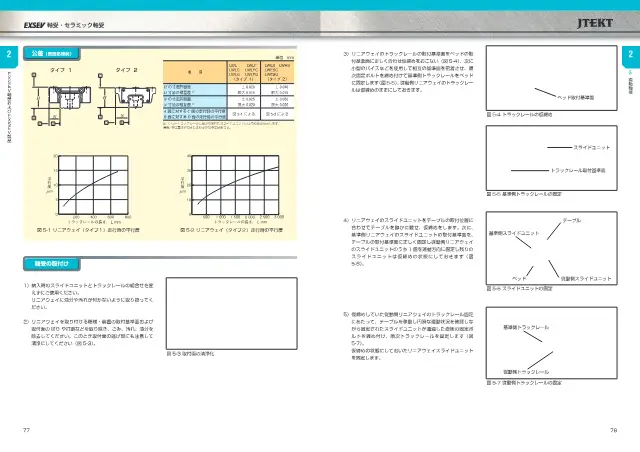The width and height of the screenshot is (640, 452).
Task: Click the 軸受の取付け section heading badge
Action: point(51,264)
